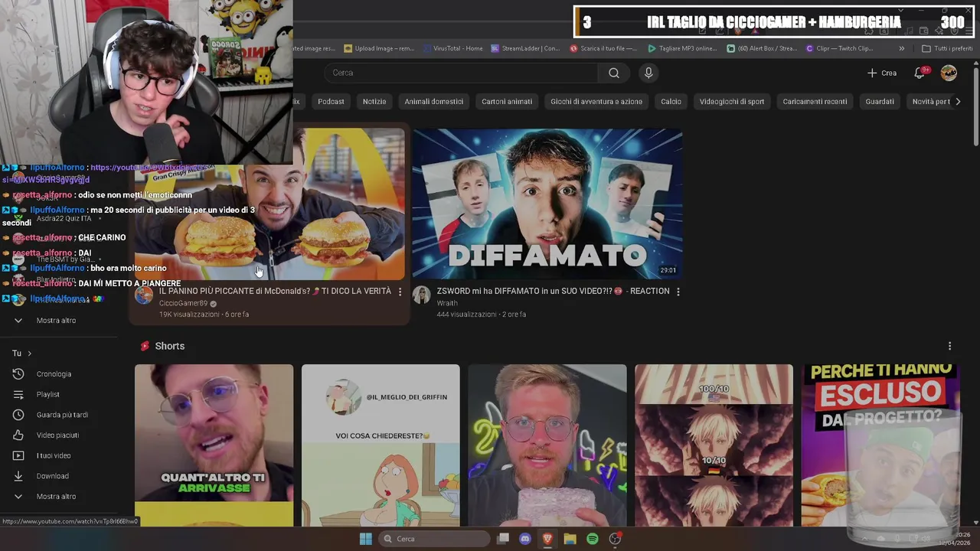Open the Windows Start menu
This screenshot has height=551, width=980.
coord(365,539)
